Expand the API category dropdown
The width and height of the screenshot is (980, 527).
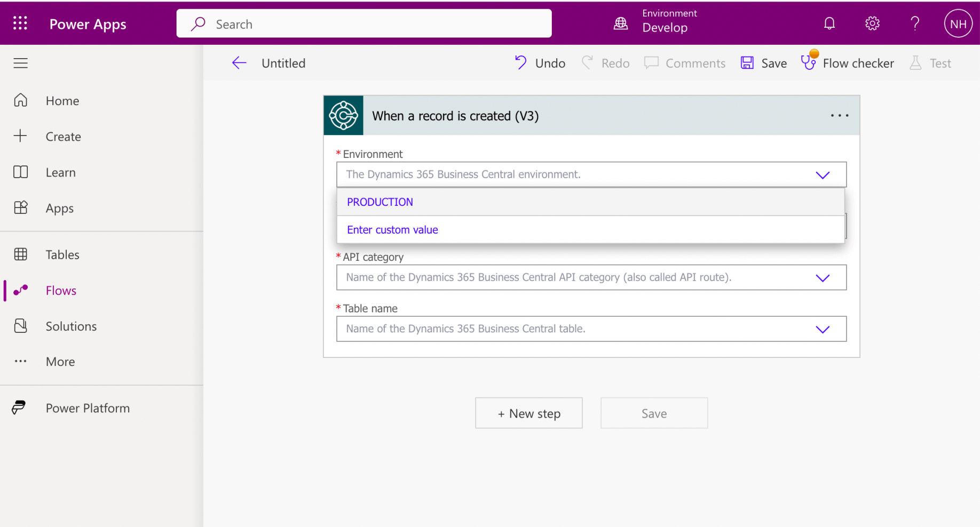(x=823, y=278)
